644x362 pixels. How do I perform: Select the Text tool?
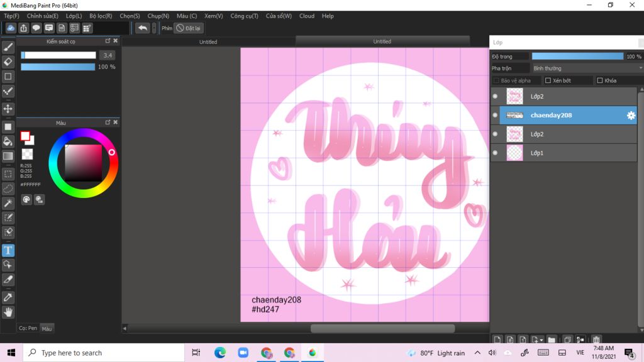click(x=8, y=250)
